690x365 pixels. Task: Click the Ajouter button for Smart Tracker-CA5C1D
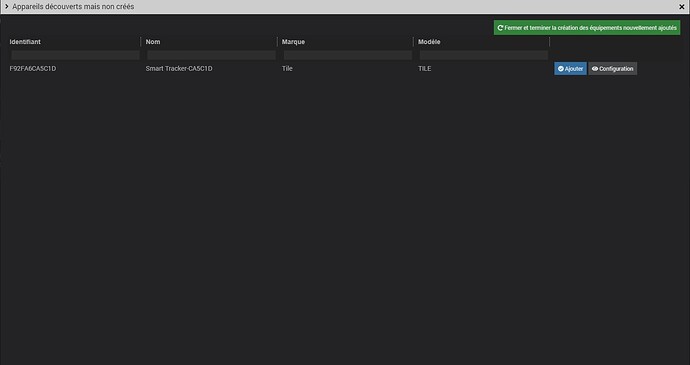pyautogui.click(x=570, y=69)
